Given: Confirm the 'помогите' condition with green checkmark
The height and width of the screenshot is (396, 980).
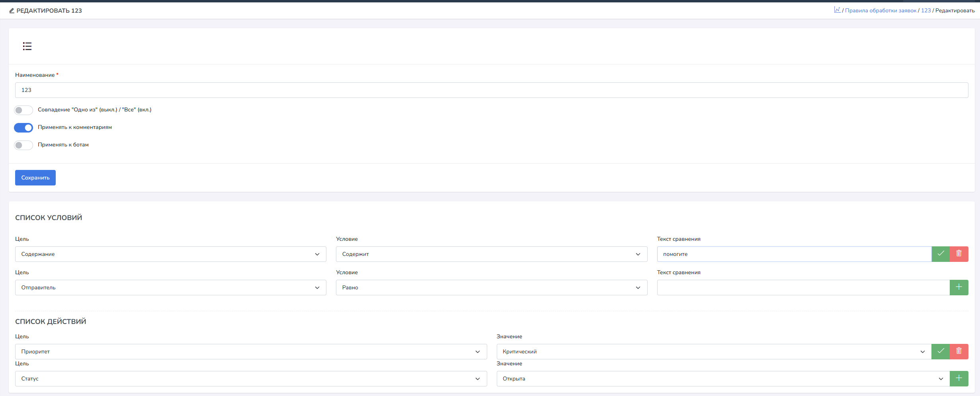Looking at the screenshot, I should (x=941, y=254).
